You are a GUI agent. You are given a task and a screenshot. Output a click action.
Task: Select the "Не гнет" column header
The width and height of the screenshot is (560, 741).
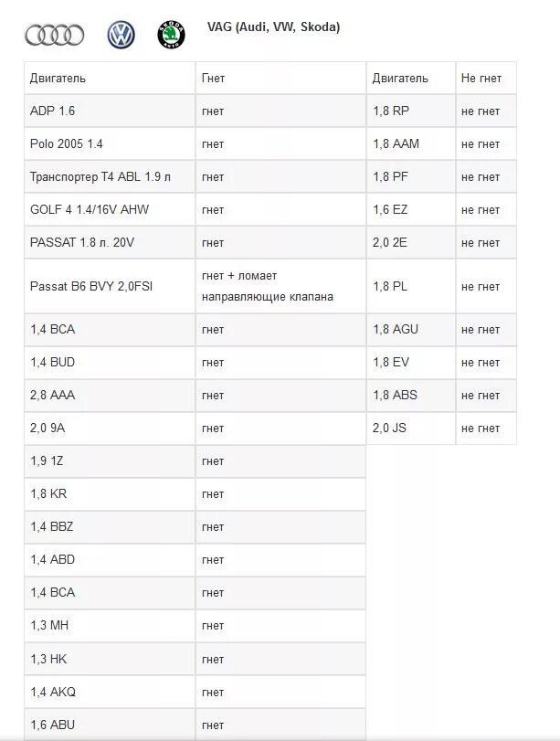(481, 79)
